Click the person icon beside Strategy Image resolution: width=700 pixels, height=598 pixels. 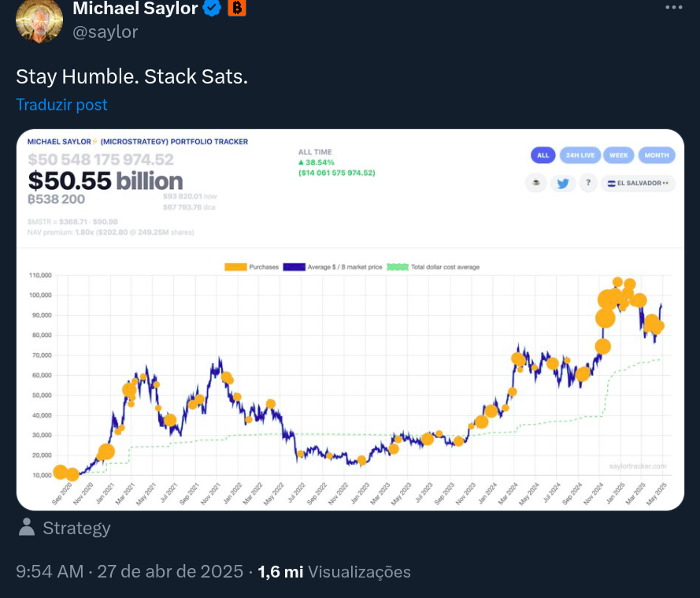coord(27,527)
